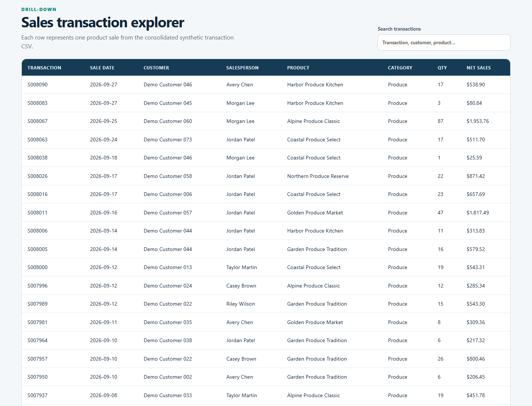
Task: Select transaction ID S008005
Action: click(x=37, y=249)
